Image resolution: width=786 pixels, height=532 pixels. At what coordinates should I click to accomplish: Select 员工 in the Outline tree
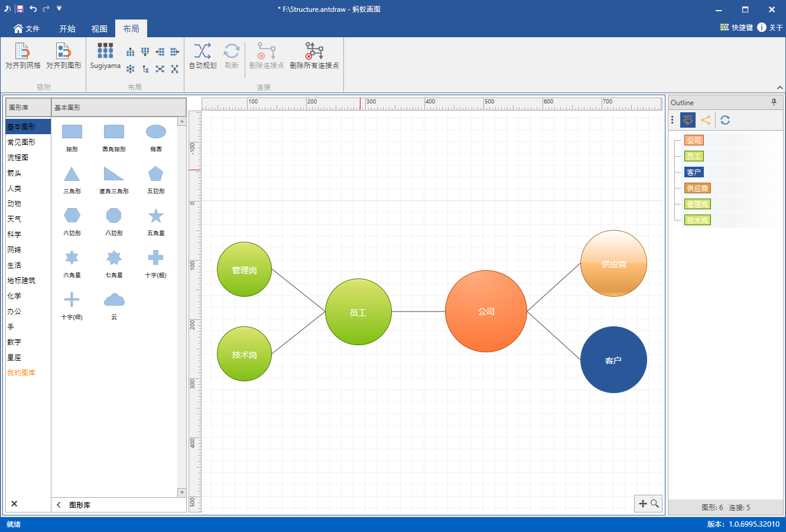point(694,156)
